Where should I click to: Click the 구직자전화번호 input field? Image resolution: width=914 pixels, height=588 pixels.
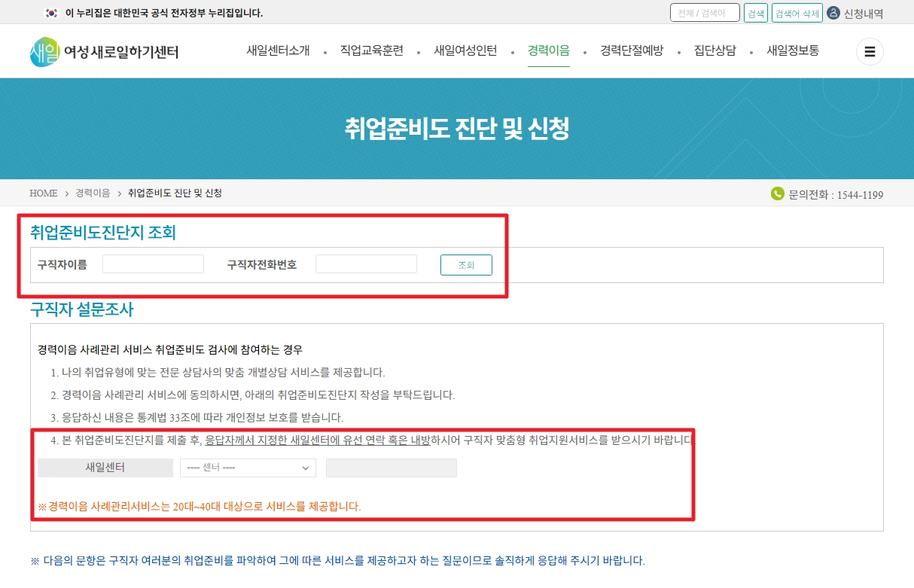click(366, 264)
